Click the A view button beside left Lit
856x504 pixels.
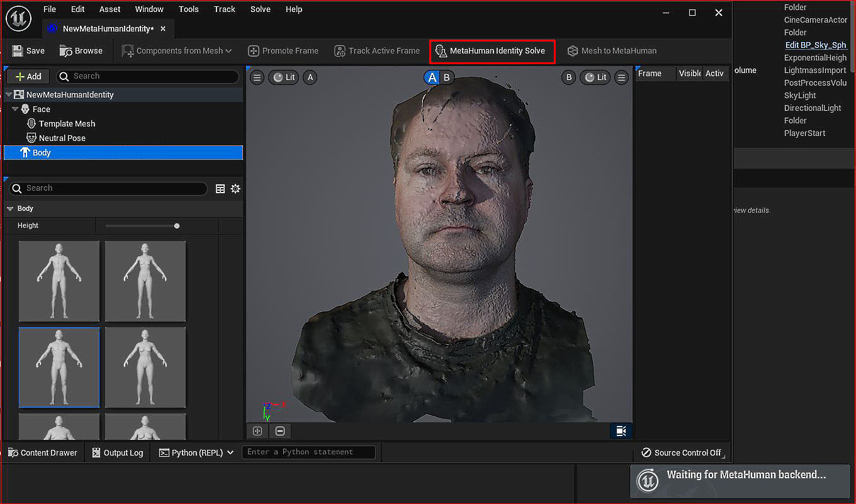point(310,77)
